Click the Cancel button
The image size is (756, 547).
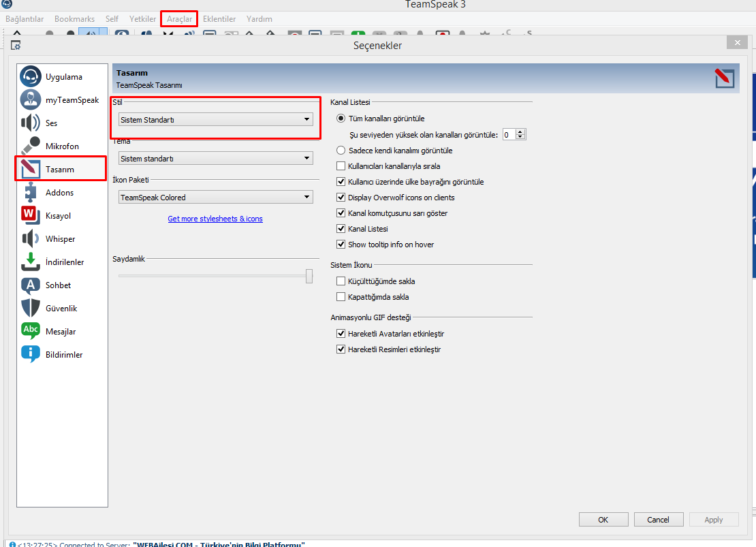(x=658, y=520)
